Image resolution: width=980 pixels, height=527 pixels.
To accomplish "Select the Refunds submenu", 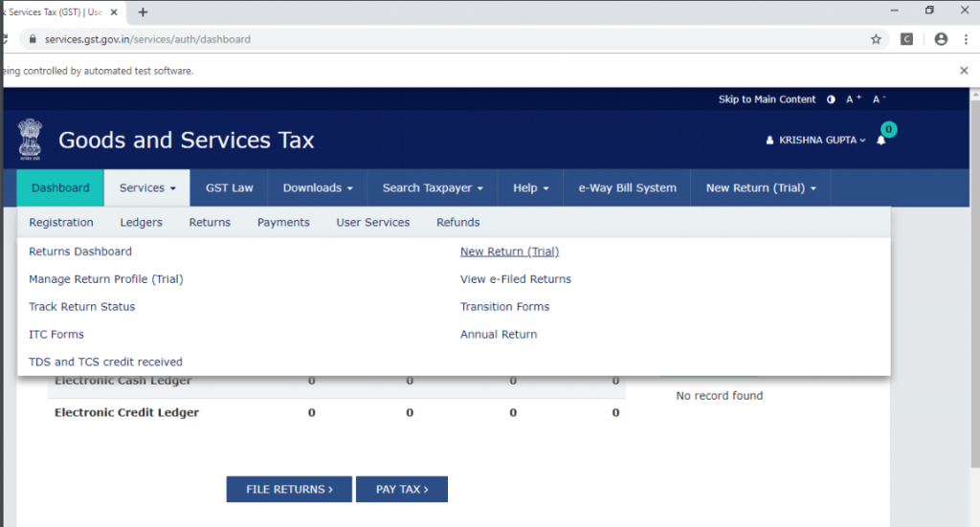I will tap(458, 222).
